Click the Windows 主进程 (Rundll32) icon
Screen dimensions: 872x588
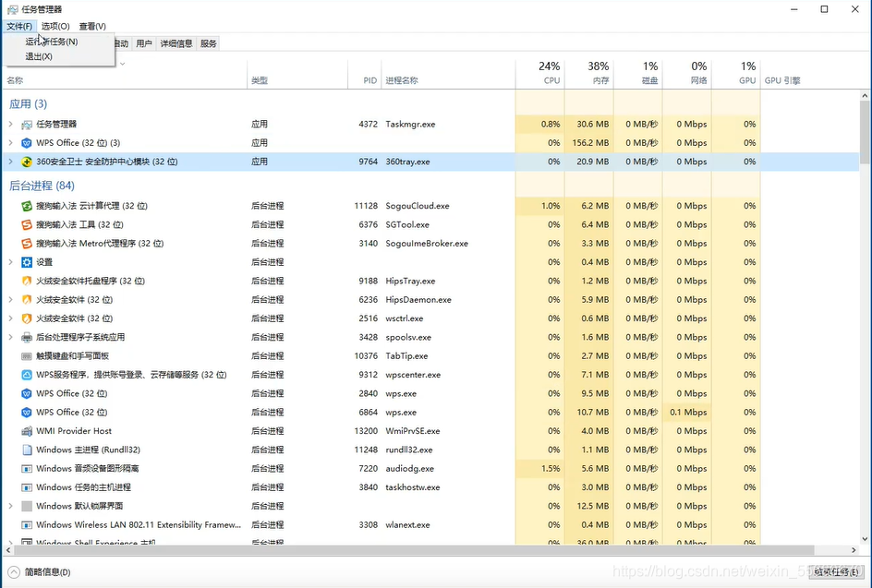[27, 450]
